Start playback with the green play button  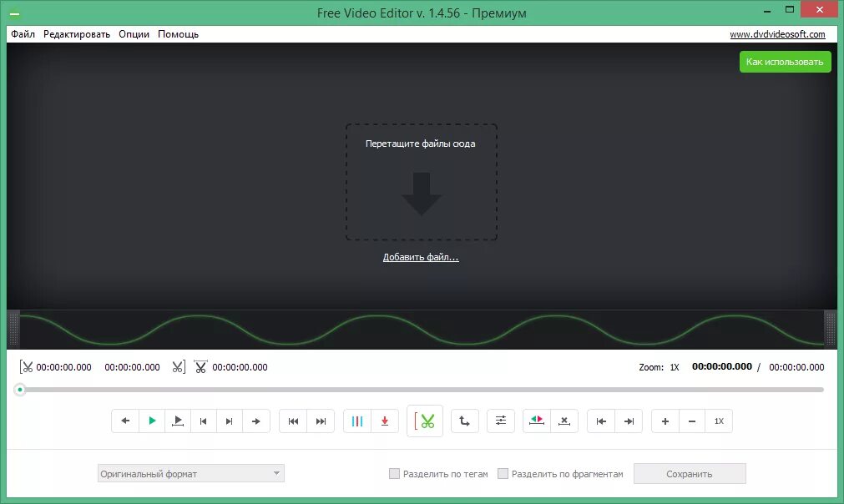point(152,421)
